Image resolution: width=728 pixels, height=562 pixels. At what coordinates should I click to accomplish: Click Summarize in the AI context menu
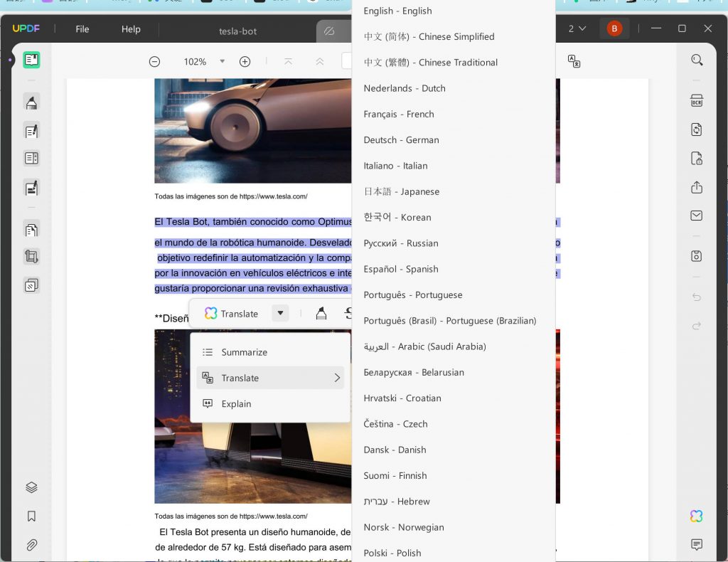pos(245,352)
